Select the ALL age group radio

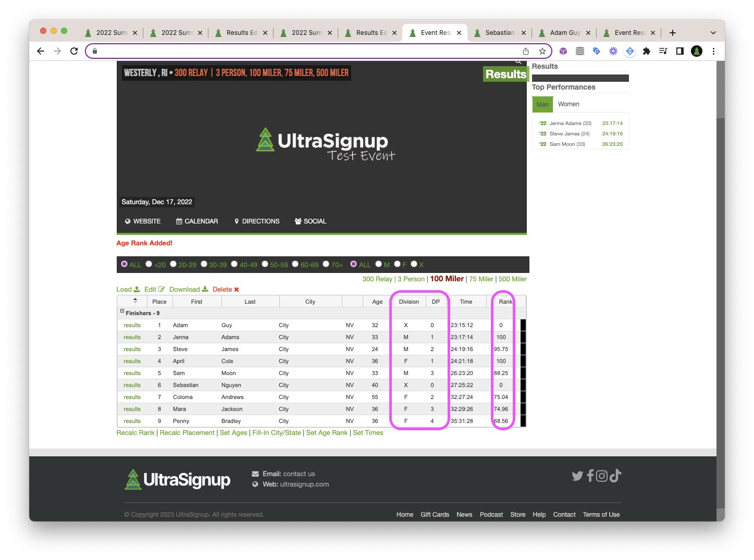click(125, 264)
